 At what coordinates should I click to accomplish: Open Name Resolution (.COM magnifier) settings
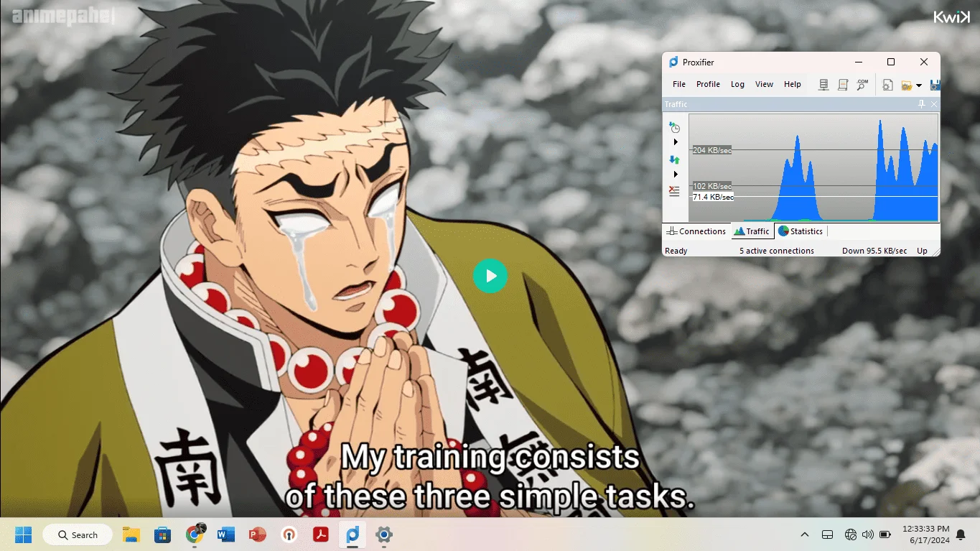[862, 85]
